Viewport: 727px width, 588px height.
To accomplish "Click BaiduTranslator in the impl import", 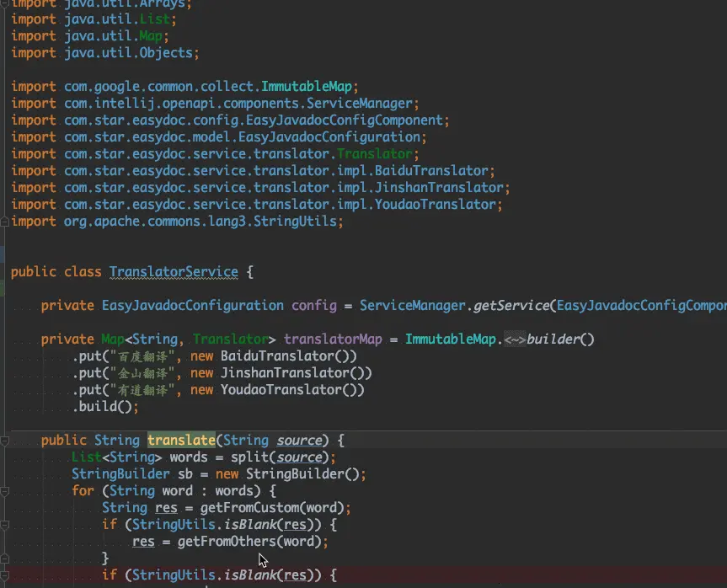I will pos(431,171).
